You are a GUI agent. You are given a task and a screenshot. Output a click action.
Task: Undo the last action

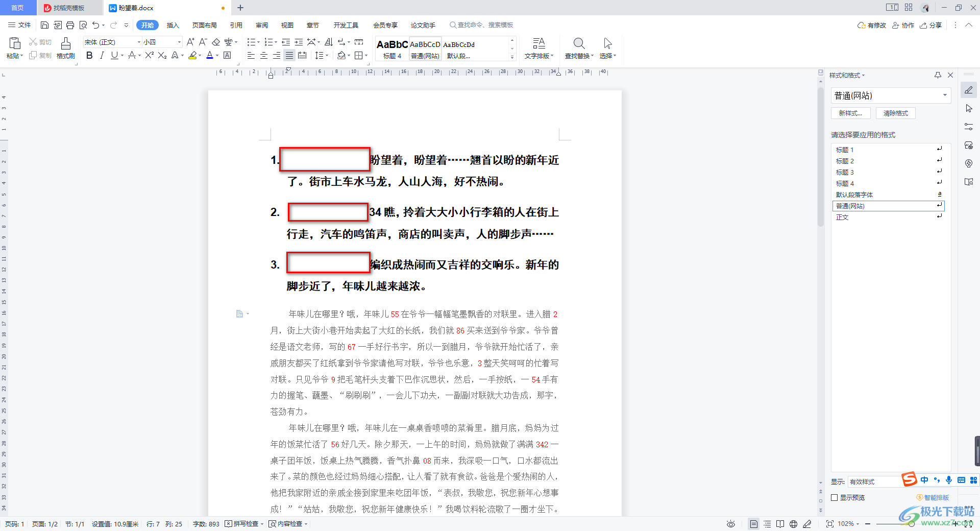click(x=95, y=25)
